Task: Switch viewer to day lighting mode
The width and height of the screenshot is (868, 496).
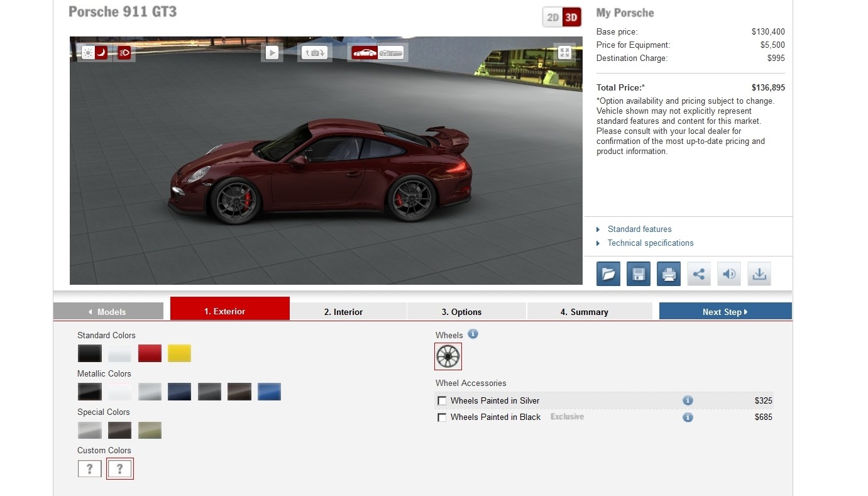Action: [88, 53]
